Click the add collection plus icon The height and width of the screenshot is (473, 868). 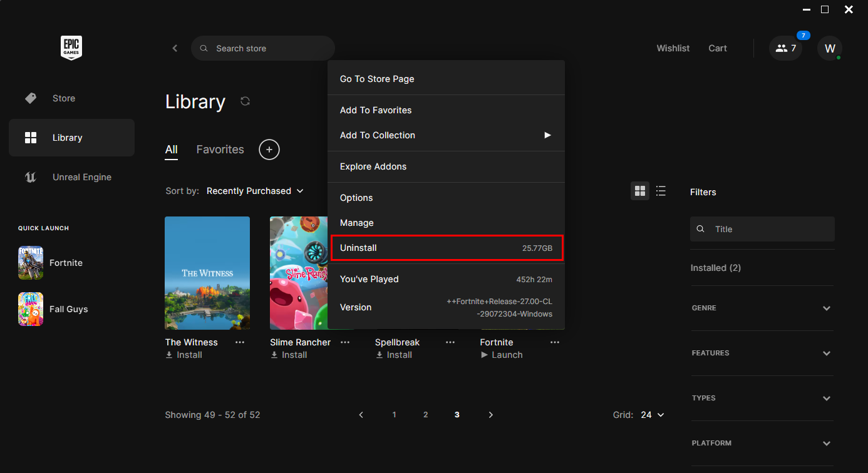[269, 150]
